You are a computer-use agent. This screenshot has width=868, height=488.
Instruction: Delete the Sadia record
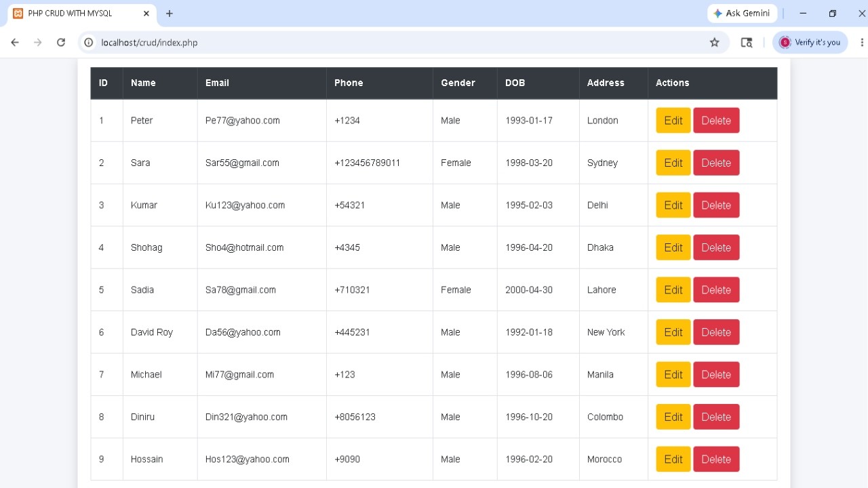point(716,290)
